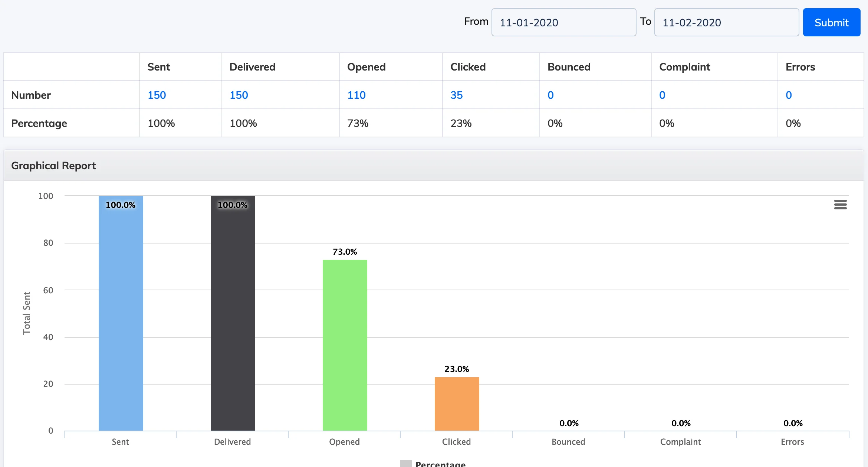The width and height of the screenshot is (868, 467).
Task: Open the Bounced number link 0
Action: pos(550,95)
